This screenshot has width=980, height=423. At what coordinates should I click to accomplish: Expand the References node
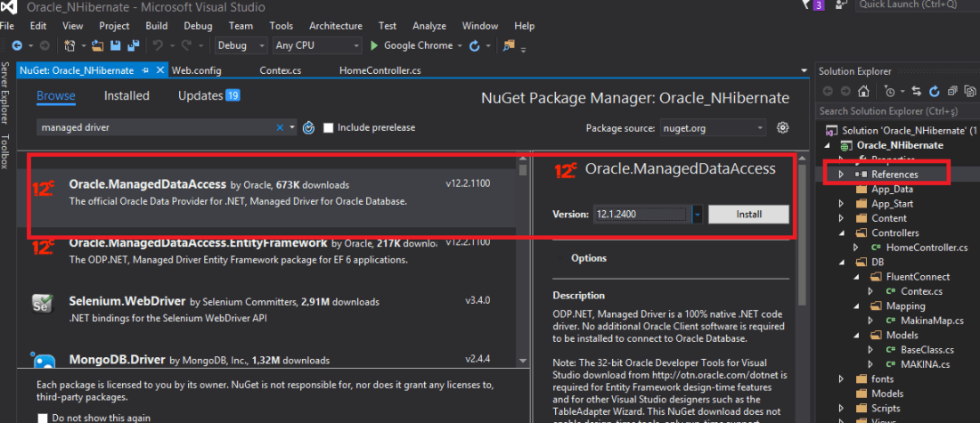click(x=841, y=175)
